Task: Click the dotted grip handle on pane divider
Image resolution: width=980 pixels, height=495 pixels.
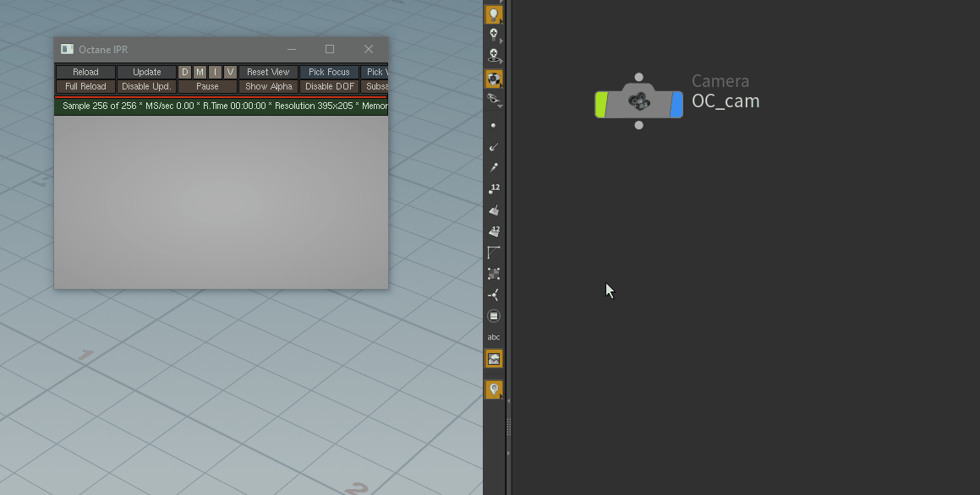Action: [508, 427]
